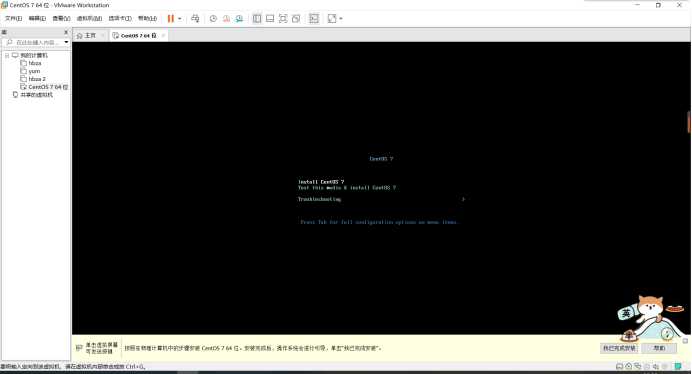This screenshot has width=692, height=374.
Task: Close the library side panel
Action: coord(66,32)
